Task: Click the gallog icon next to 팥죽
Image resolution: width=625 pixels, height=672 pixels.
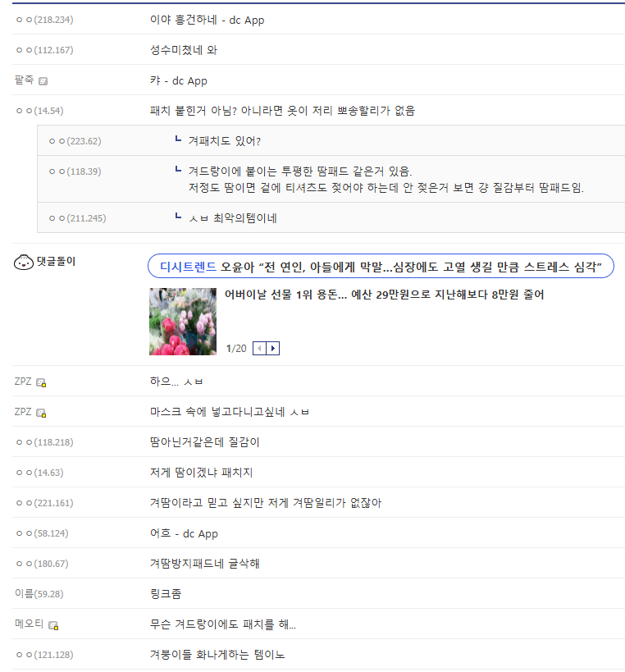Action: point(43,81)
